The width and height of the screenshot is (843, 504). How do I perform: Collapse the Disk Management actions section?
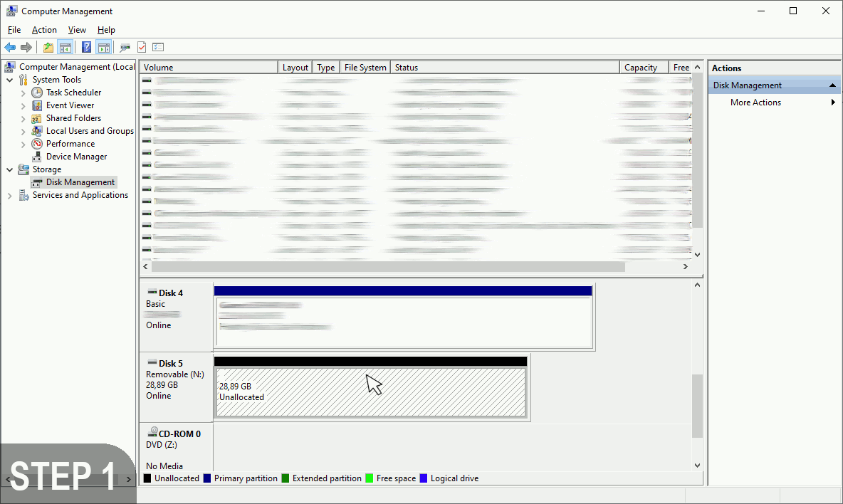click(832, 85)
